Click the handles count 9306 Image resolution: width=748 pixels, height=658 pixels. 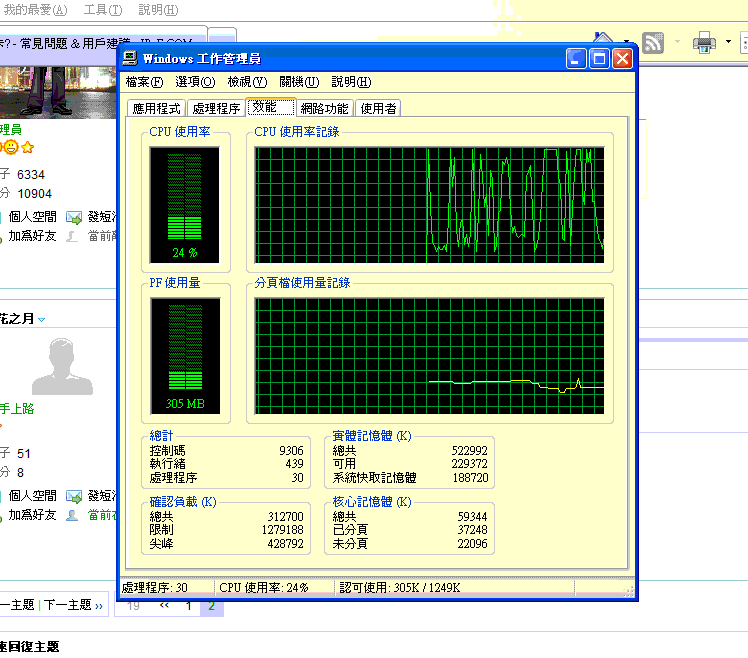[291, 450]
